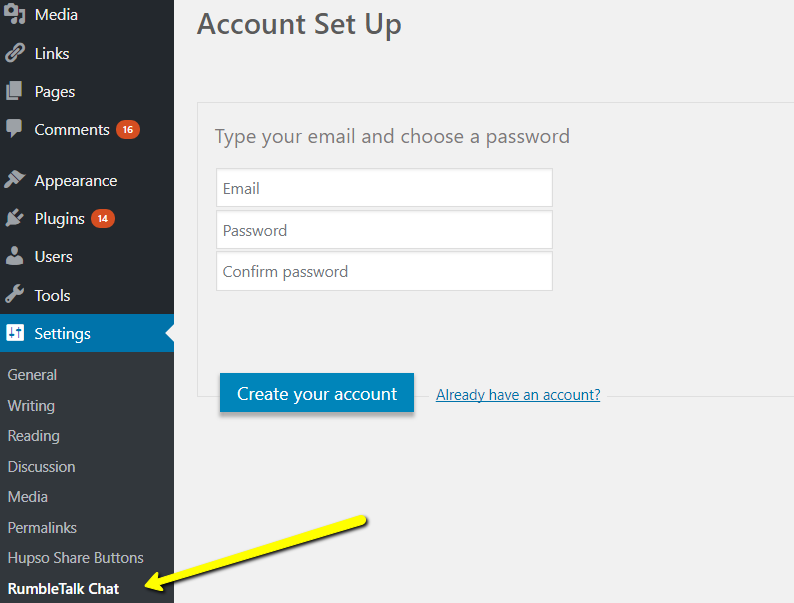Click the Settings sliders icon
The height and width of the screenshot is (603, 794).
pyautogui.click(x=15, y=333)
